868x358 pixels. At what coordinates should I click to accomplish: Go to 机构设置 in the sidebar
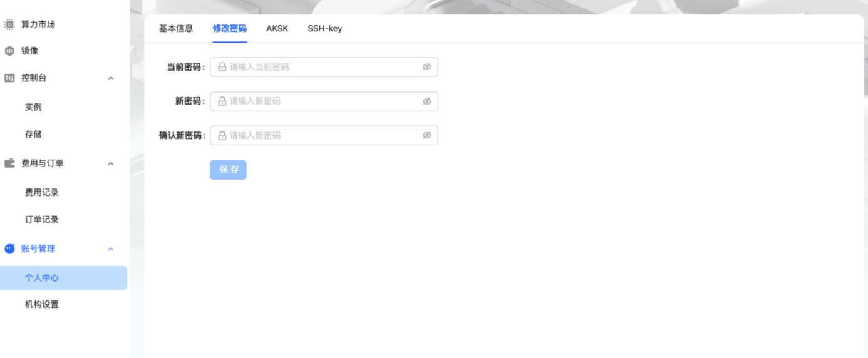pyautogui.click(x=42, y=305)
